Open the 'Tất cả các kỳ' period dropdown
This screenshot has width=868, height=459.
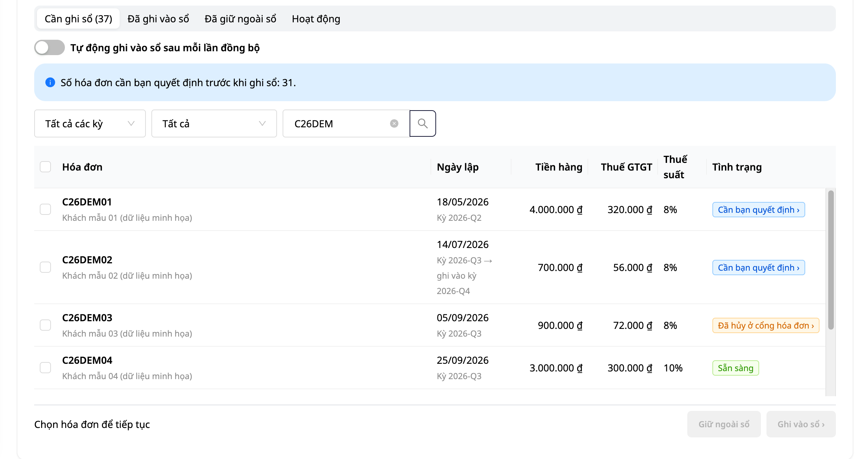[90, 123]
